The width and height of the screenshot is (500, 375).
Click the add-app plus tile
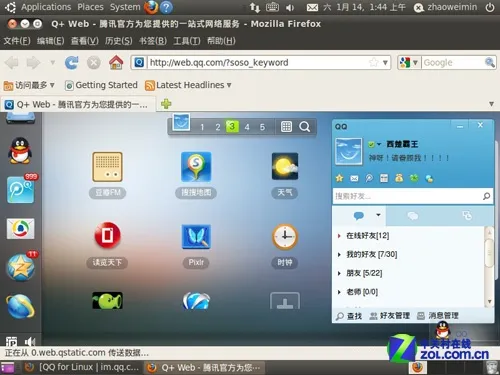[x=285, y=301]
